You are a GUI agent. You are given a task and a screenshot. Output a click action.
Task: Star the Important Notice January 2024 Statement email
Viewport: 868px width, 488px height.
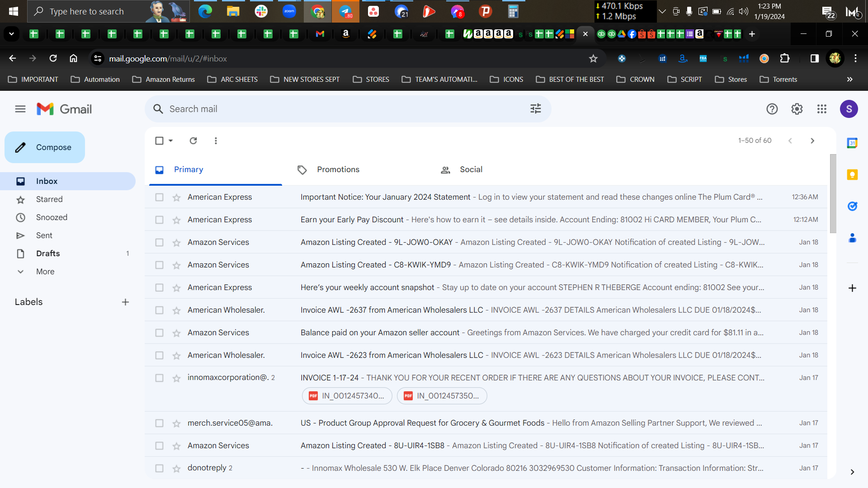177,197
